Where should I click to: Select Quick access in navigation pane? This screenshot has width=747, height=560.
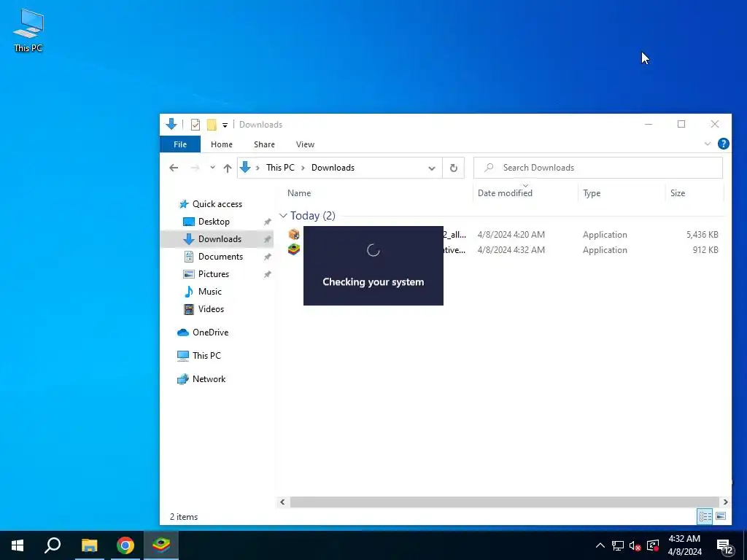pos(217,204)
